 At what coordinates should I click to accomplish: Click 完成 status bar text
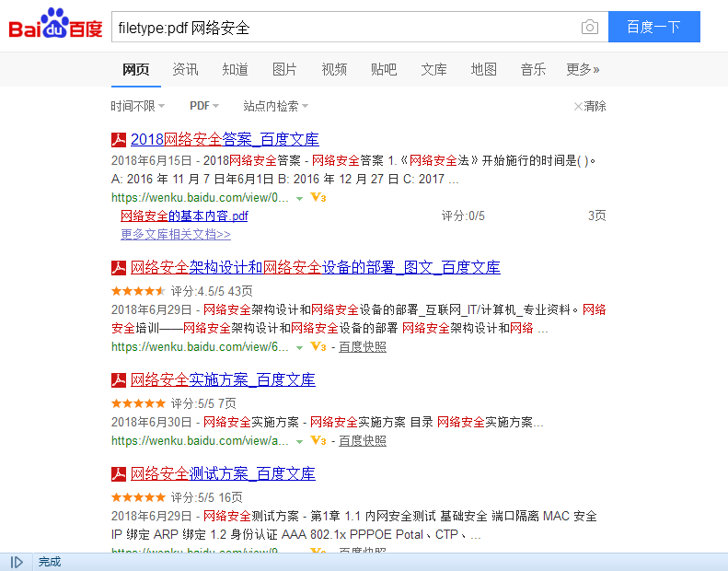click(x=50, y=562)
